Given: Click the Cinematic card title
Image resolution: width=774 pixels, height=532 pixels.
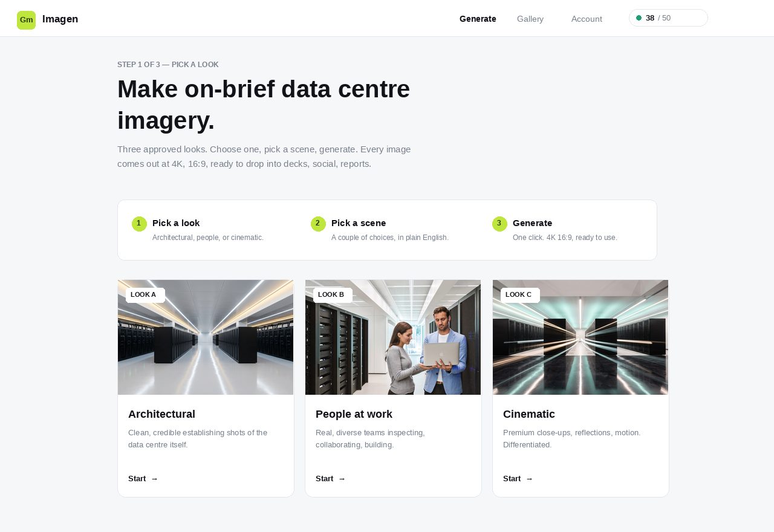Looking at the screenshot, I should (529, 414).
